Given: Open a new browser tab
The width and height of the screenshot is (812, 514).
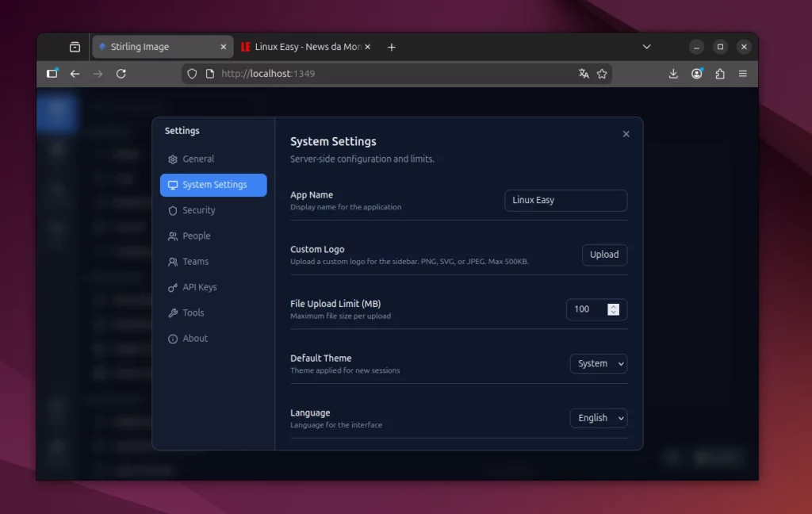Looking at the screenshot, I should click(392, 47).
